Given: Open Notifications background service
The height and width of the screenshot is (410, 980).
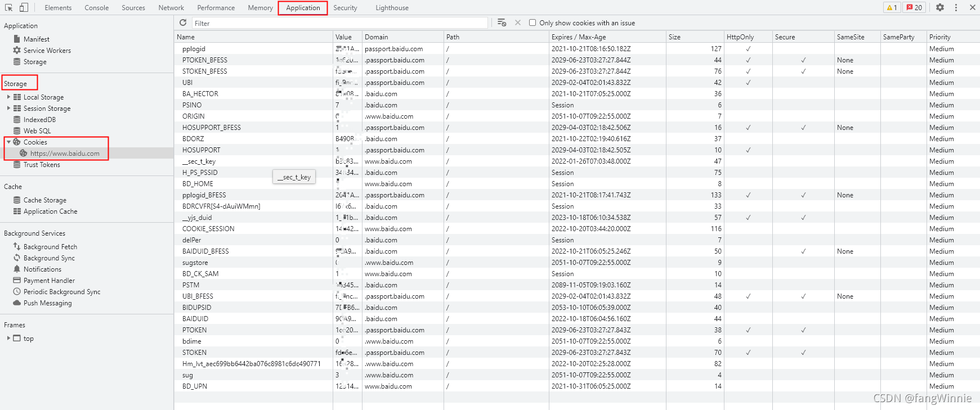Looking at the screenshot, I should pos(42,269).
